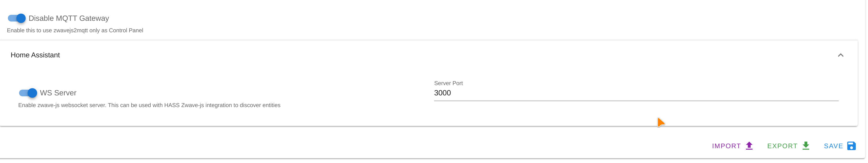This screenshot has width=868, height=163.
Task: Click empty header area of Home Assistant panel
Action: coord(438,55)
